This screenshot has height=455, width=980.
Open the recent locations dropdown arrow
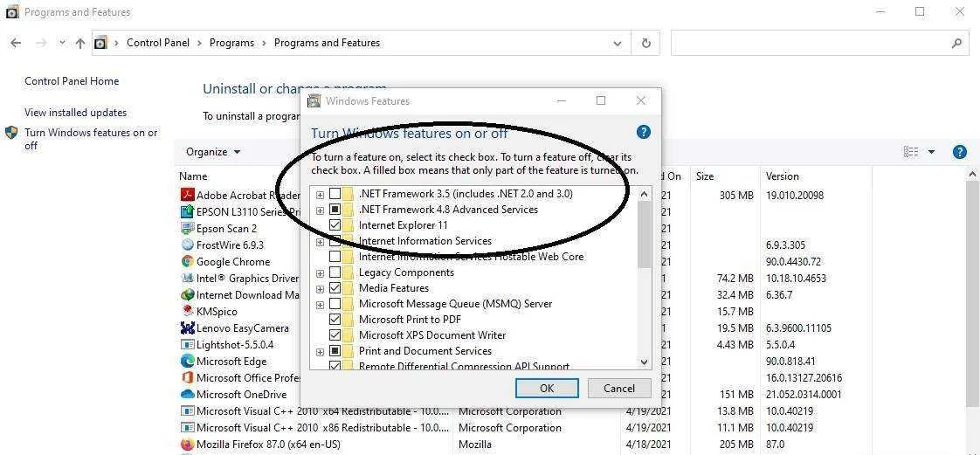click(x=61, y=43)
